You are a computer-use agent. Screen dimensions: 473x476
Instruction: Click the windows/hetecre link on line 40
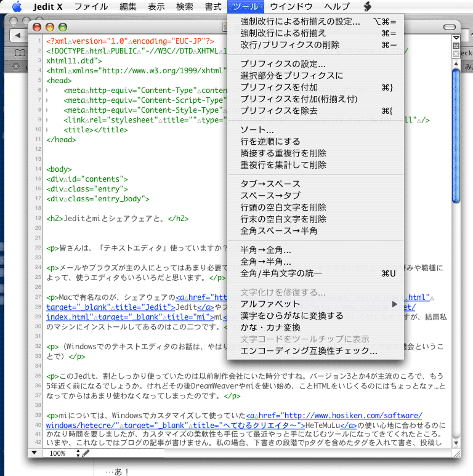[176, 425]
